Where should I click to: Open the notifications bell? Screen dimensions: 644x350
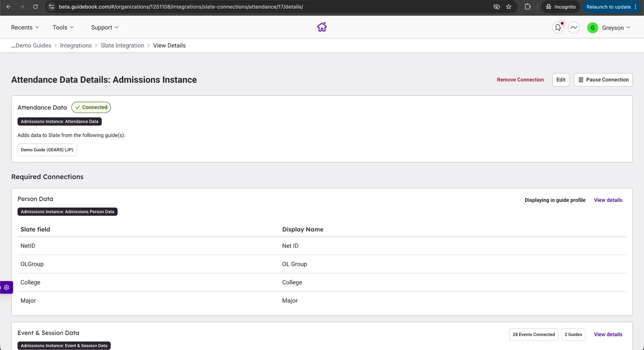click(x=558, y=27)
